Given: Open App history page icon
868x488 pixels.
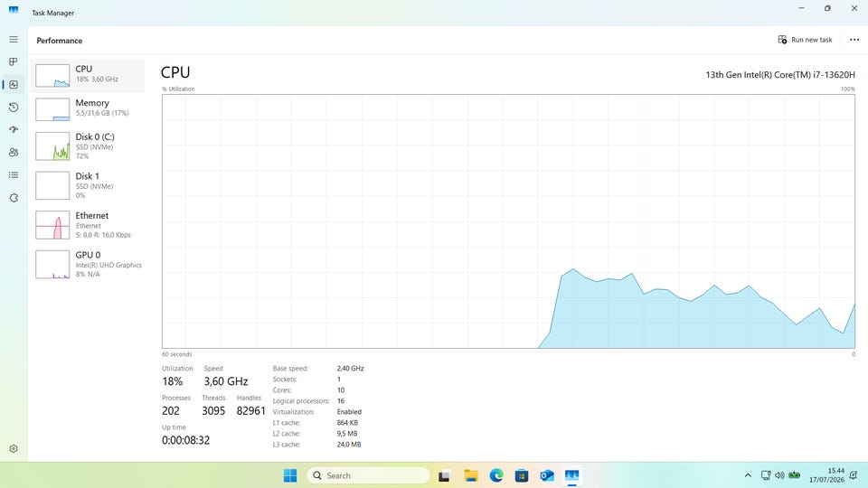Looking at the screenshot, I should (x=14, y=108).
